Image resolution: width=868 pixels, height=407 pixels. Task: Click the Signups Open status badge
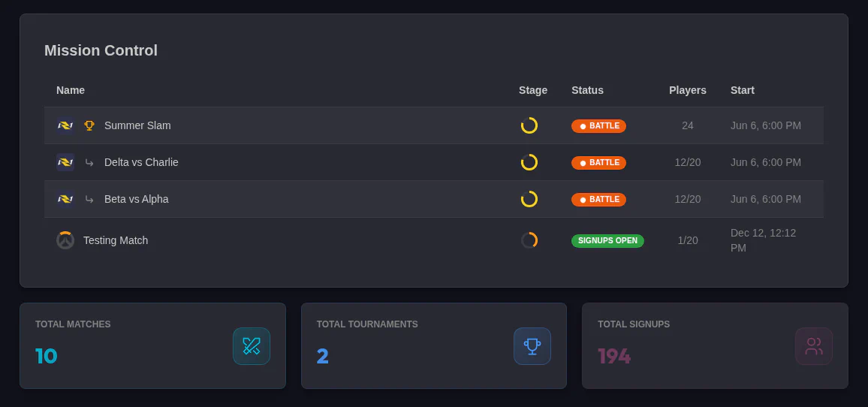(607, 241)
